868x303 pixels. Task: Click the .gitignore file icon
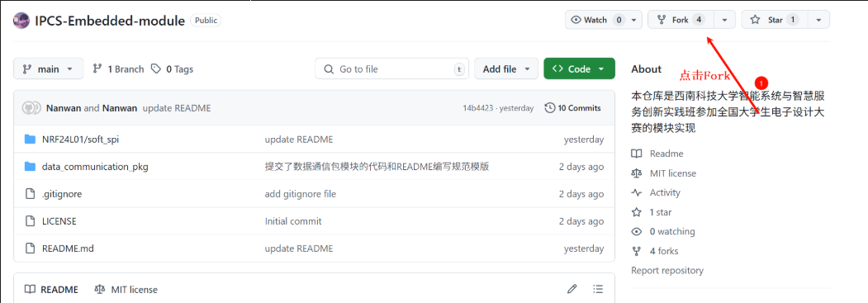click(x=30, y=194)
